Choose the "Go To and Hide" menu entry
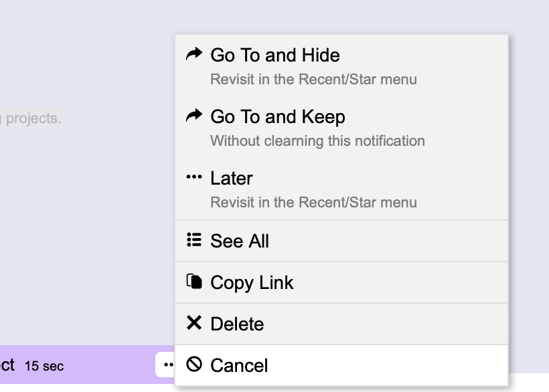 (x=274, y=55)
